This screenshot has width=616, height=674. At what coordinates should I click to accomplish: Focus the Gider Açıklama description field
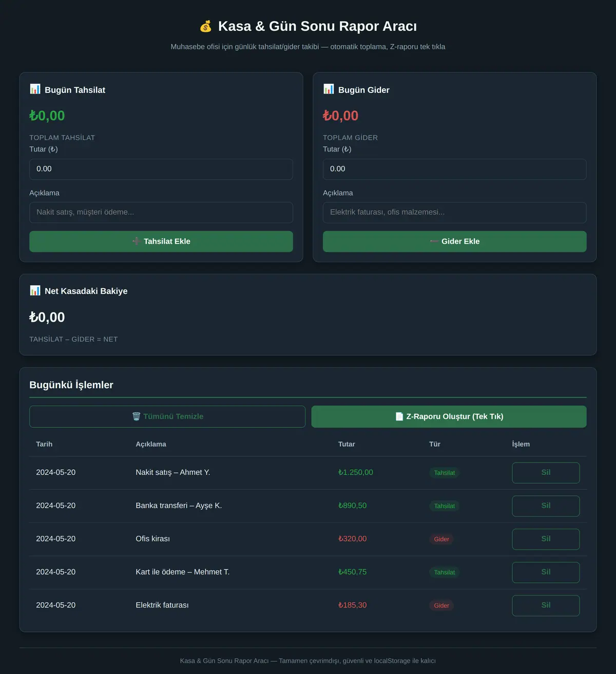pos(455,213)
